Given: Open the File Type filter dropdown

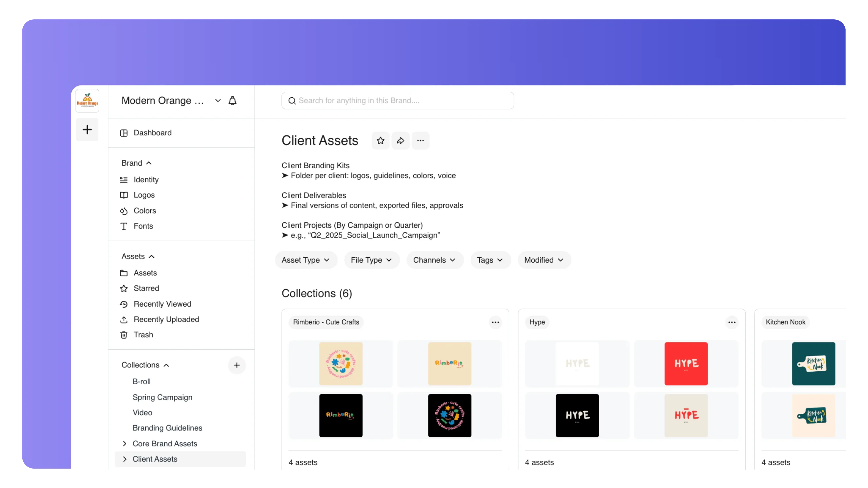Looking at the screenshot, I should [371, 260].
